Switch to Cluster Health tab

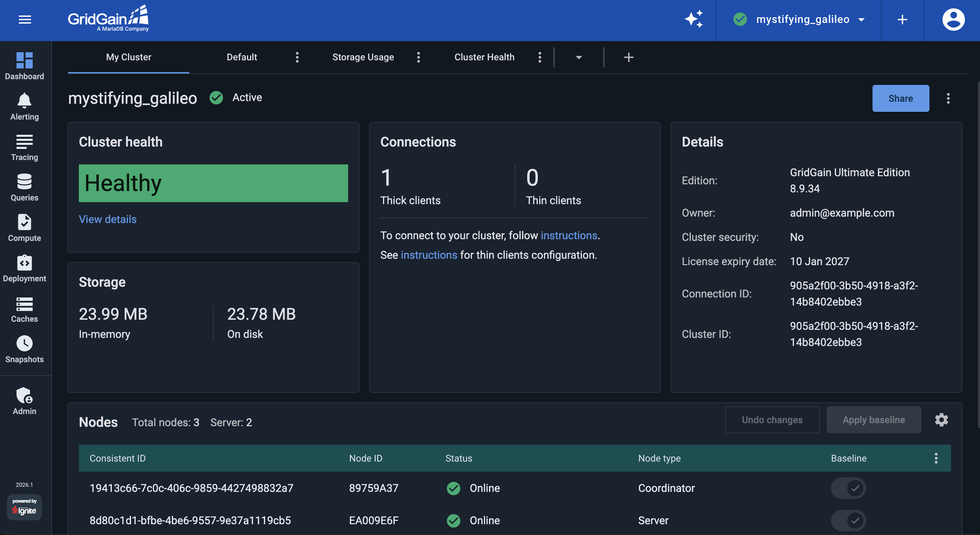pos(484,57)
